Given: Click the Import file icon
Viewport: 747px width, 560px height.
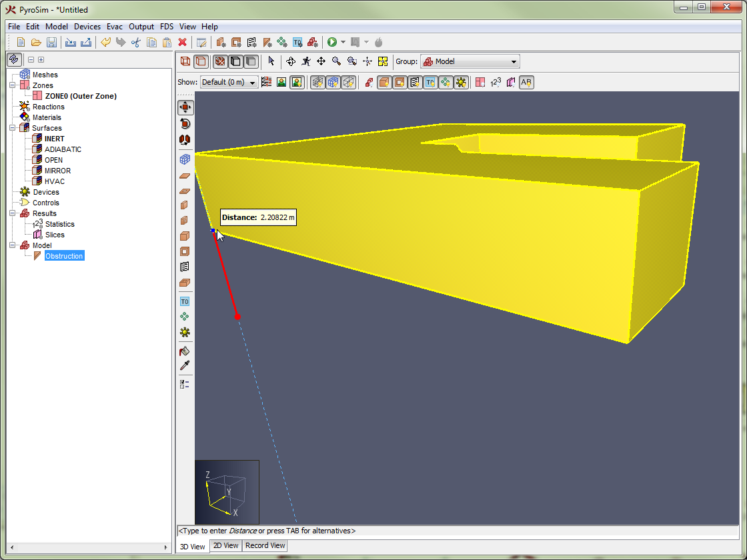Looking at the screenshot, I should 71,43.
